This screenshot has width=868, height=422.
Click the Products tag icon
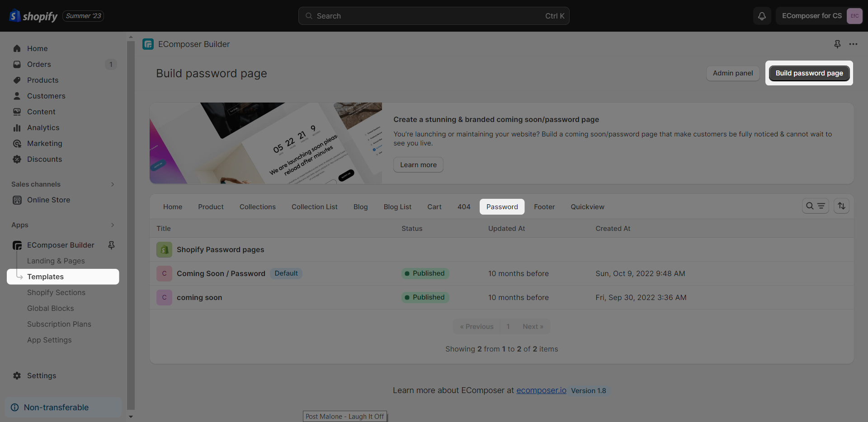(17, 80)
